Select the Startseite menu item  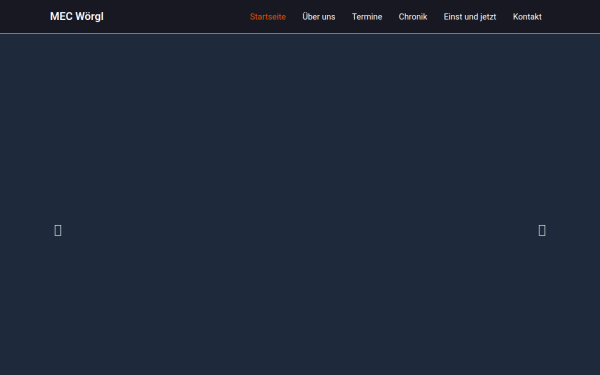pyautogui.click(x=268, y=17)
